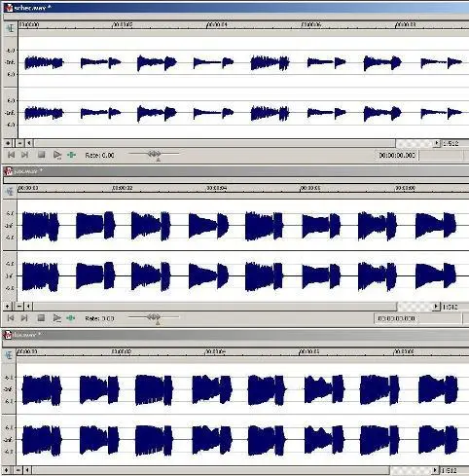Click Go to Start in scher.wav transport
The width and height of the screenshot is (469, 476).
point(11,155)
